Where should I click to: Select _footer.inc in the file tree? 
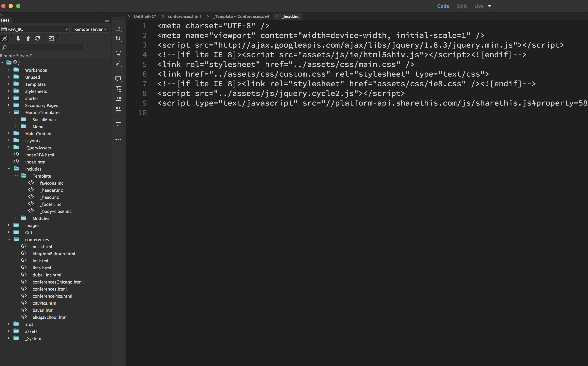coord(50,204)
